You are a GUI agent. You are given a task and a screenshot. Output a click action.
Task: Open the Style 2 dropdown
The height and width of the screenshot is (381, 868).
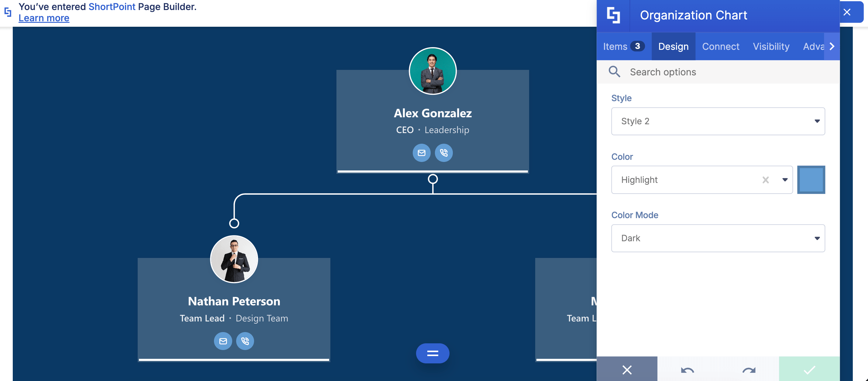pyautogui.click(x=718, y=121)
